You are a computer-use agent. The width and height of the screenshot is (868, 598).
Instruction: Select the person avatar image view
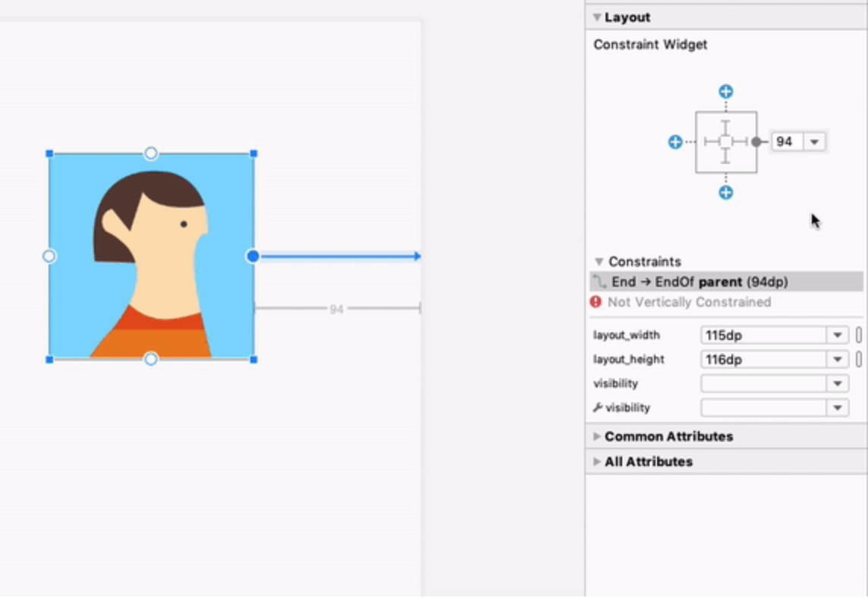[x=151, y=257]
